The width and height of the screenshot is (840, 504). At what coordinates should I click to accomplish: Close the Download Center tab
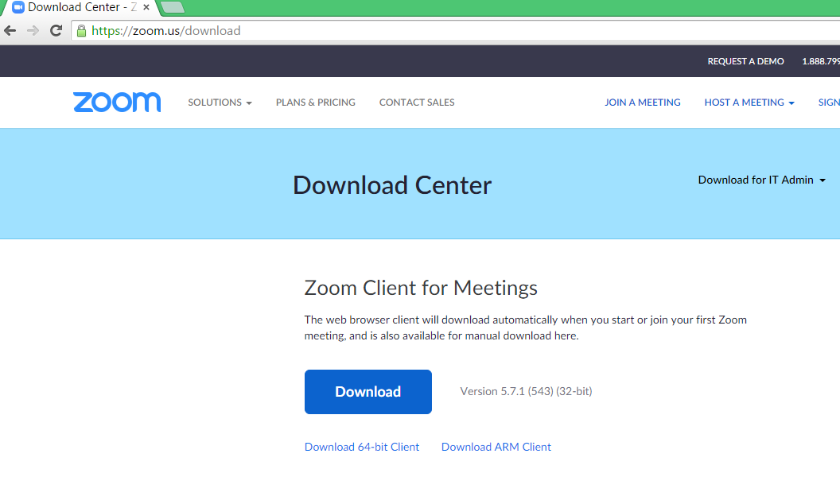tap(146, 7)
